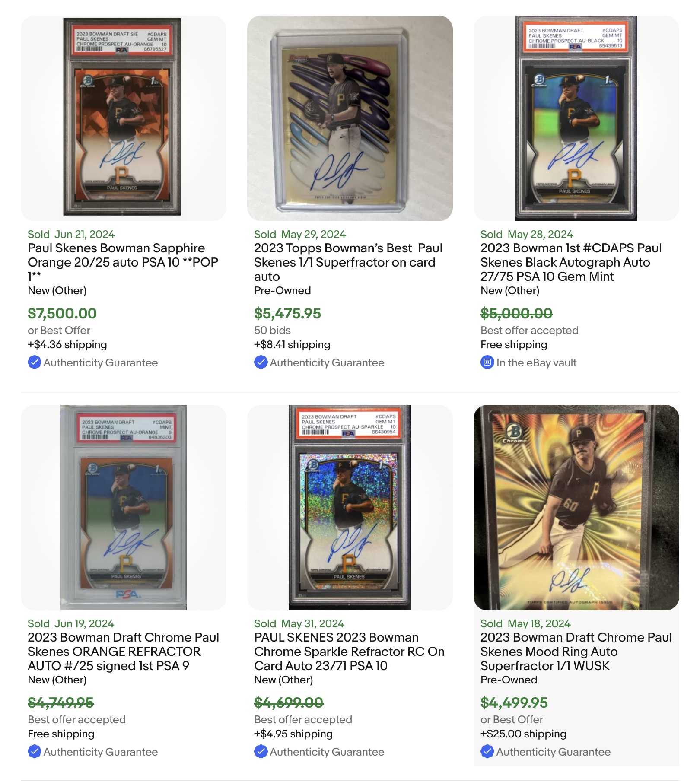700x782 pixels.
Task: Click Authenticity Guarantee checkmark on Sparkle Refractor listing
Action: pos(261,751)
